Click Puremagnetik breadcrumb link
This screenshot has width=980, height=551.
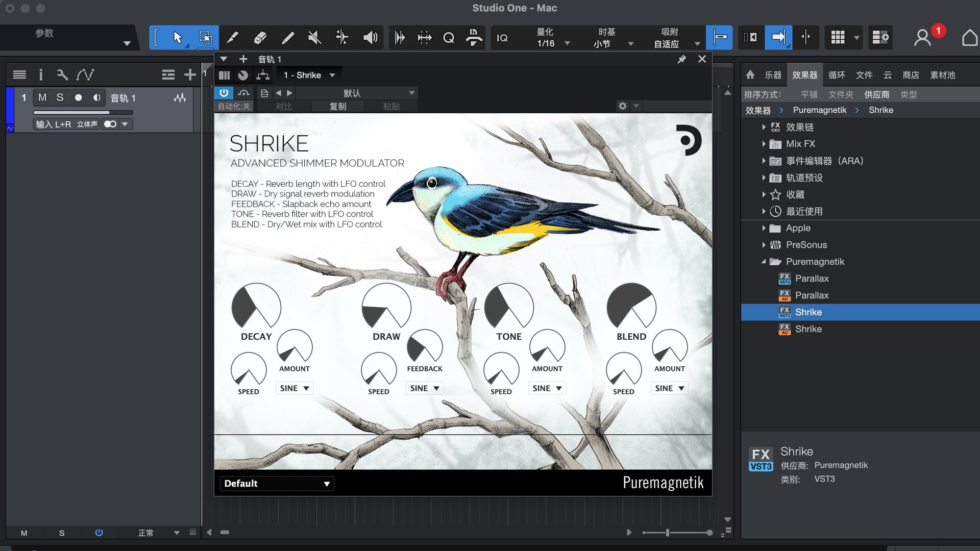(x=819, y=110)
